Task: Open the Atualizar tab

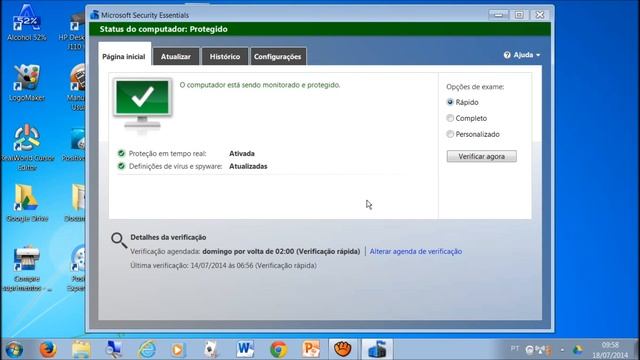Action: [176, 57]
